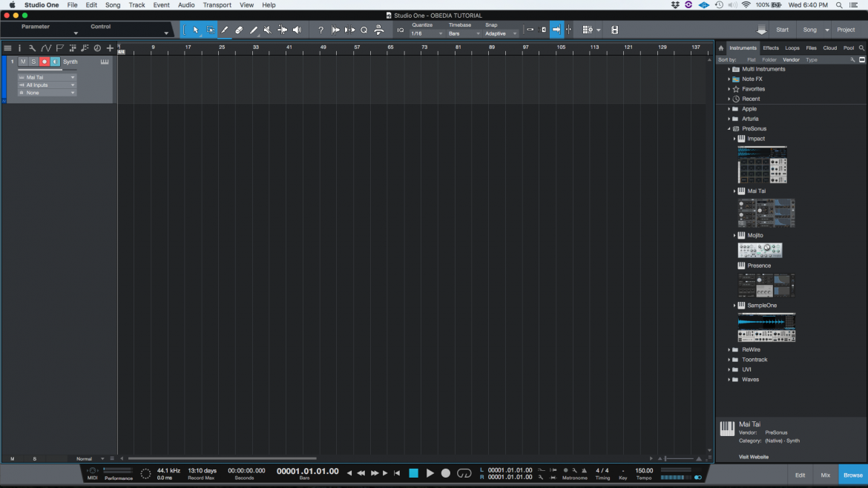This screenshot has height=488, width=868.
Task: Show automation curve icon
Action: pos(46,48)
